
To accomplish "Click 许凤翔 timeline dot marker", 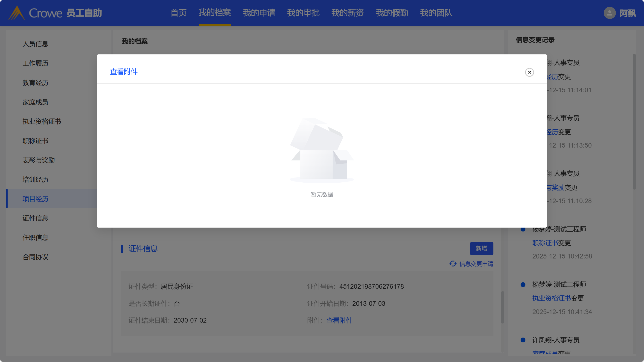I will [x=523, y=340].
